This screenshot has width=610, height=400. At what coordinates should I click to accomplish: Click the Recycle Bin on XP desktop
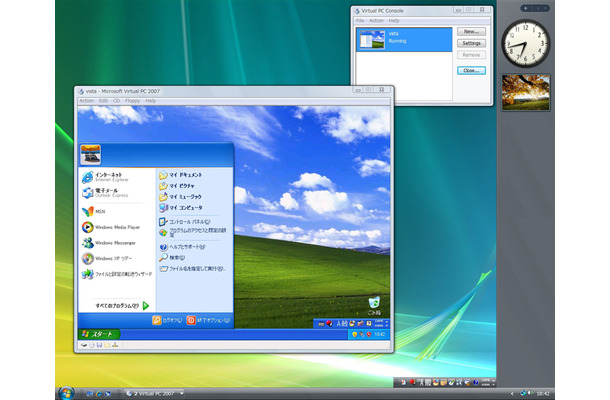[373, 302]
